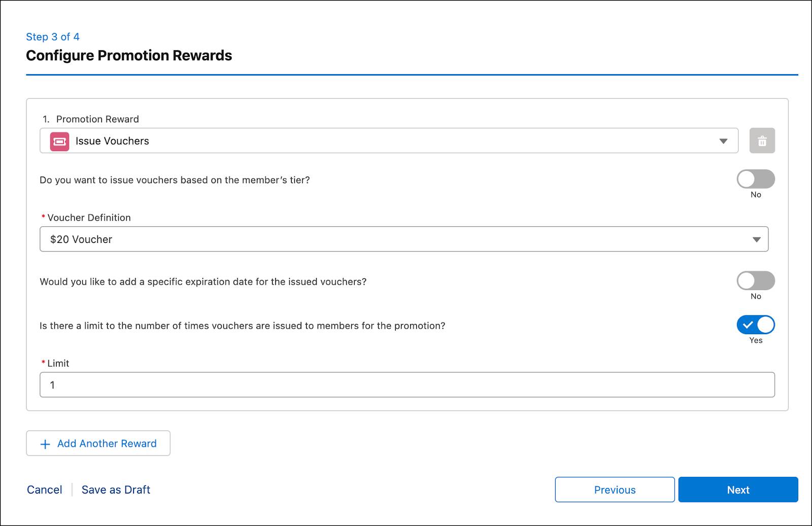
Task: Click the trash icon to delete the reward
Action: (x=762, y=141)
